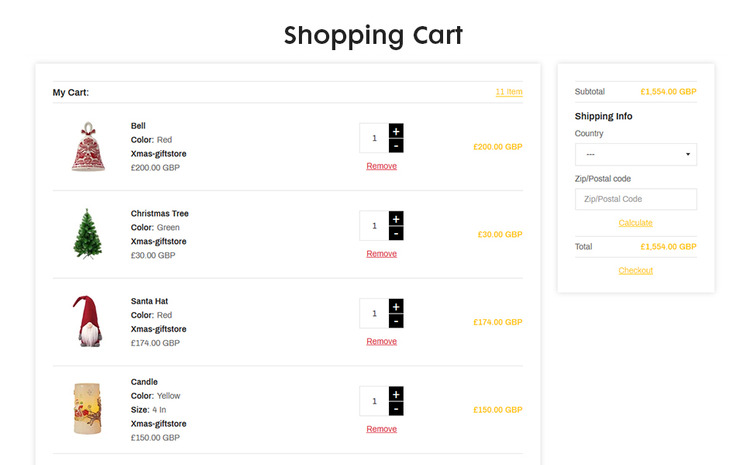This screenshot has height=465, width=748.
Task: Remove the Bell from the cart
Action: [x=382, y=166]
